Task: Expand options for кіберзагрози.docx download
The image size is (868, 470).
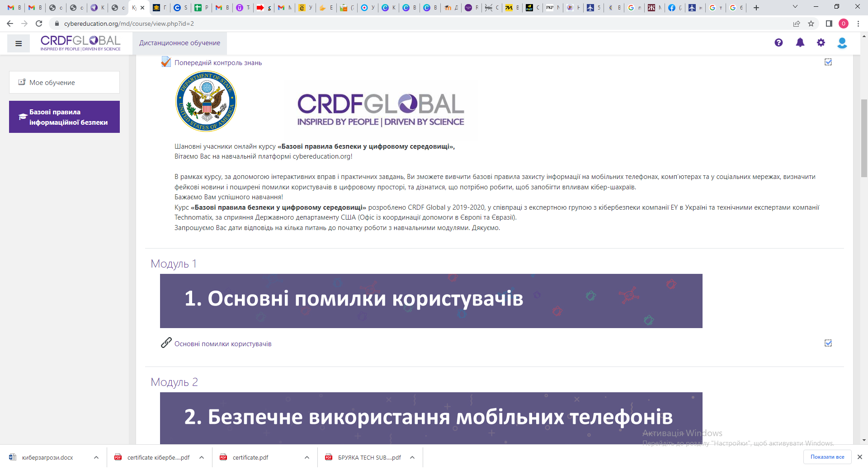Action: click(x=96, y=457)
